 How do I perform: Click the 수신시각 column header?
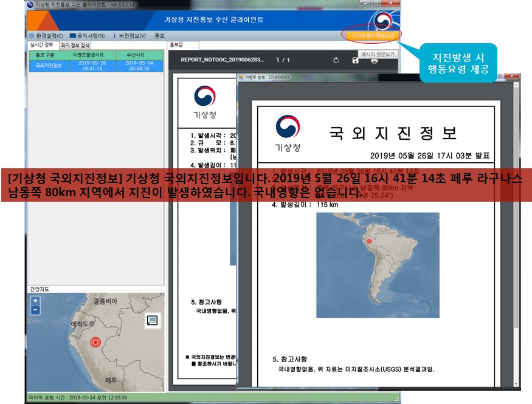click(139, 55)
